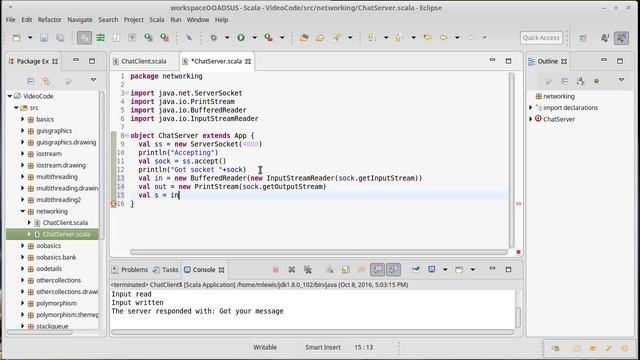The height and width of the screenshot is (360, 640).
Task: Go to last edit location icon
Action: pyautogui.click(x=428, y=38)
